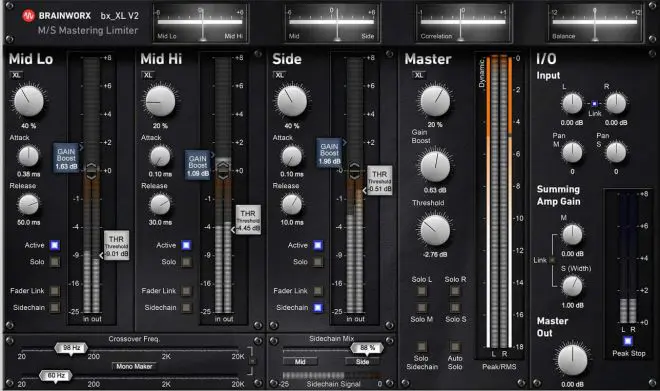Screen dimensions: 660x391
Task: Click the Mid Hi Threshold -4.45 dB handle
Action: 248,220
